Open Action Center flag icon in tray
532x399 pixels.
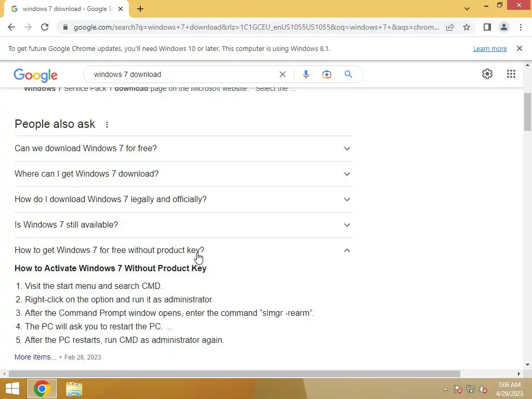(458, 389)
